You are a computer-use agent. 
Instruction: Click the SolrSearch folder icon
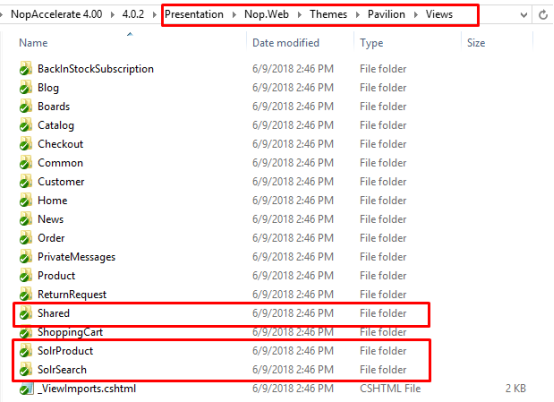(x=25, y=370)
